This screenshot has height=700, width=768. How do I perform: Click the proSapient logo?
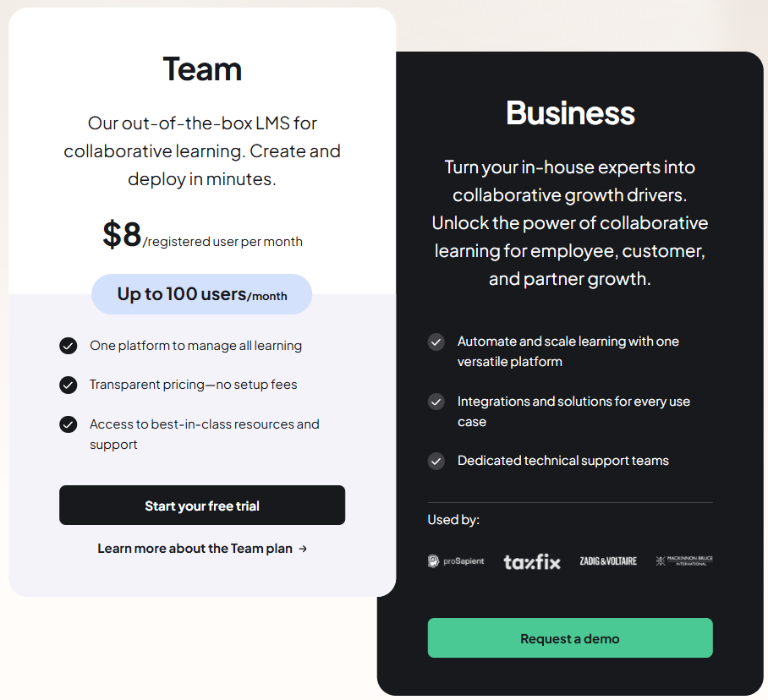pyautogui.click(x=456, y=560)
